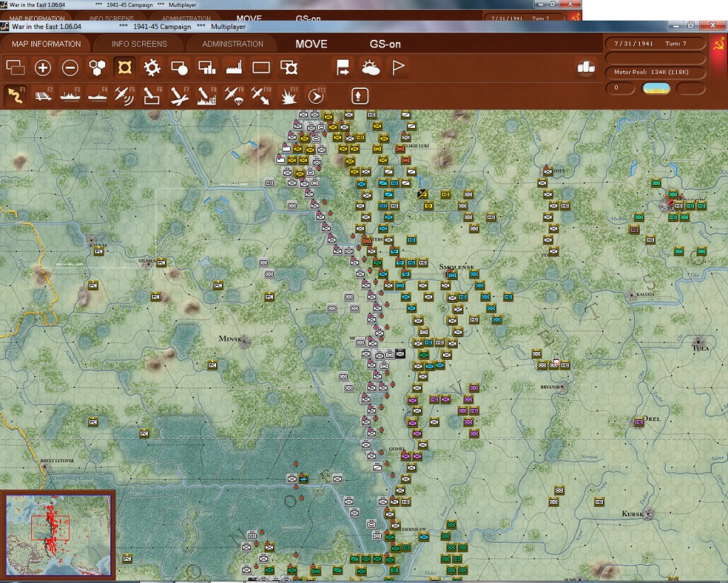Switch to the INFO SCREENS tab
The height and width of the screenshot is (583, 728).
tap(139, 44)
